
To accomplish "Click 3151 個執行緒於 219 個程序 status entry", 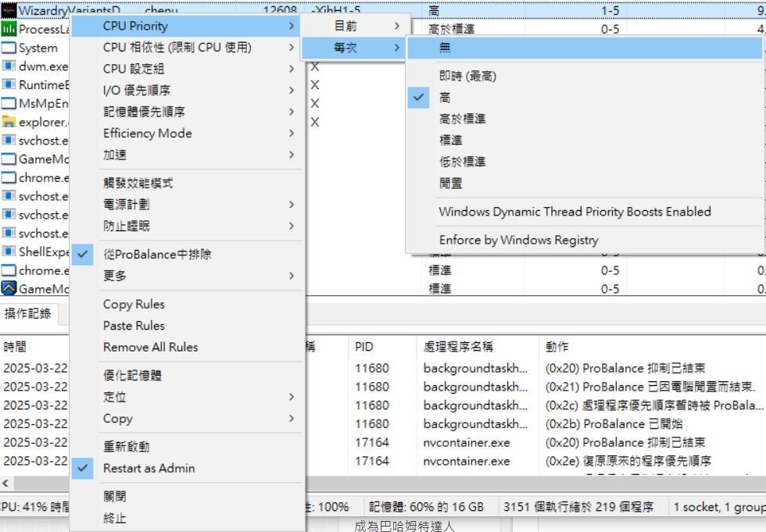I will 578,507.
